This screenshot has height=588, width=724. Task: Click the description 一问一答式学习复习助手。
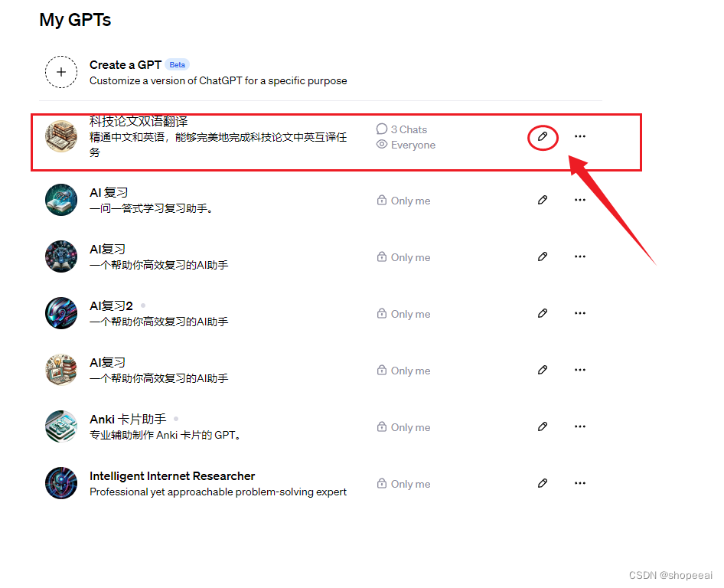point(151,208)
